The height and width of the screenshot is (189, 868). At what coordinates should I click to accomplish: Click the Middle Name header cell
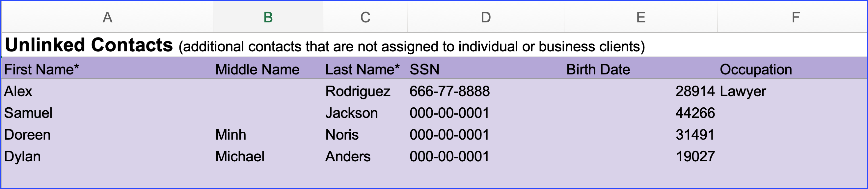(x=258, y=70)
